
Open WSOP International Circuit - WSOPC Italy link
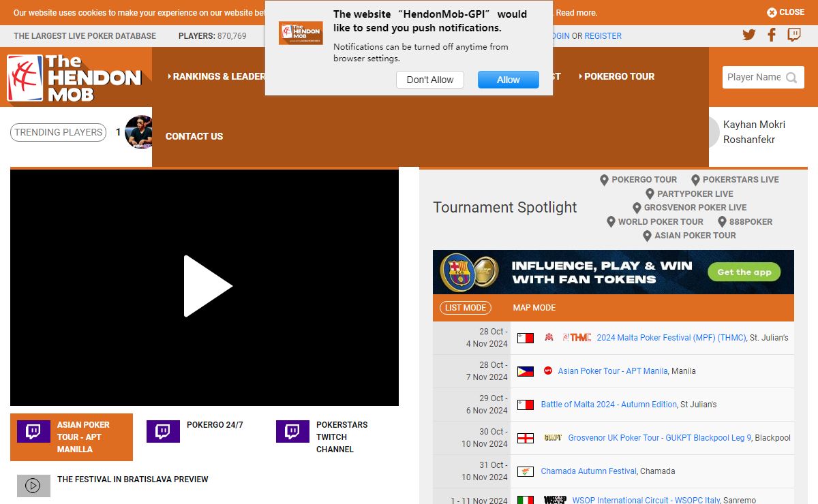[646, 500]
